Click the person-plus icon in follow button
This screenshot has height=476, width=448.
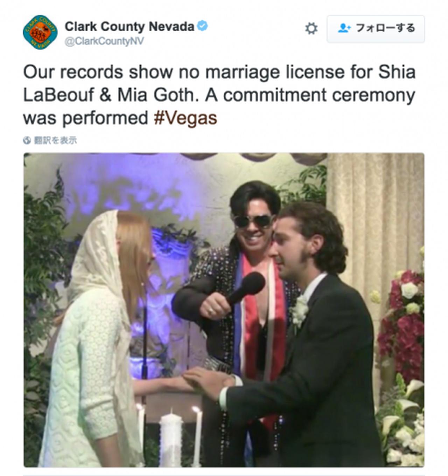(x=344, y=28)
